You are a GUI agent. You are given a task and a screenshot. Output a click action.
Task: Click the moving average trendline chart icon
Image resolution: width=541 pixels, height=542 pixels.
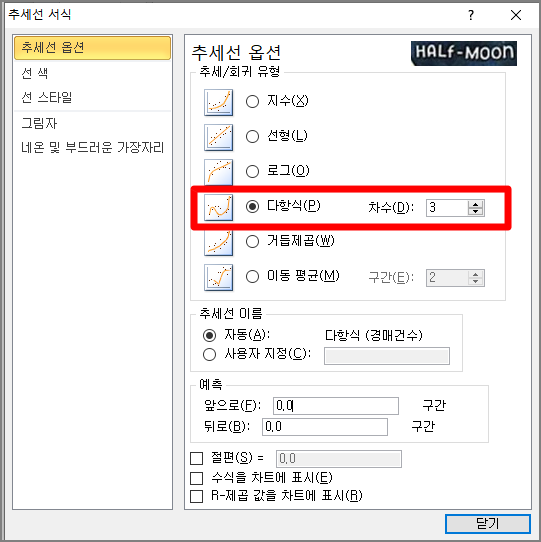(x=218, y=278)
